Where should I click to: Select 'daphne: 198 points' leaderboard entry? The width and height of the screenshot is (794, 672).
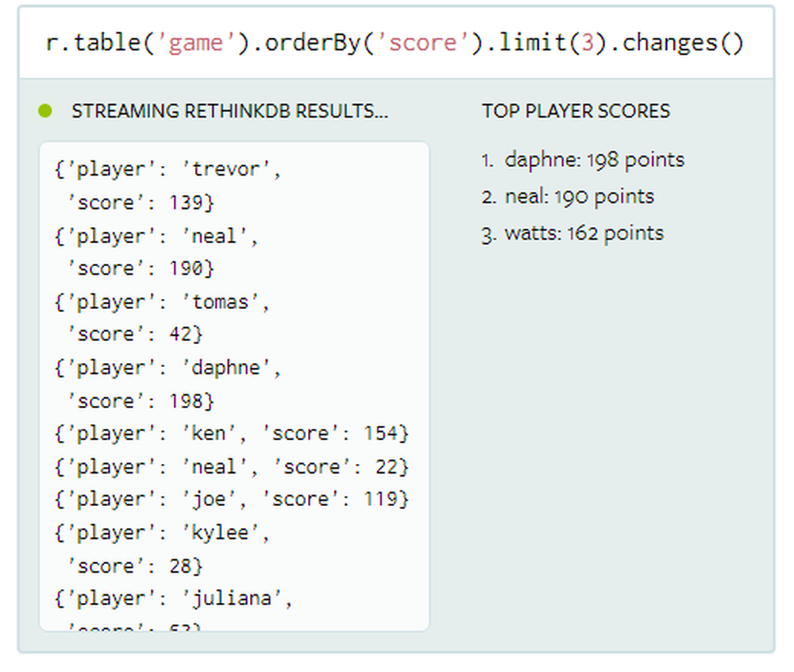pos(595,160)
